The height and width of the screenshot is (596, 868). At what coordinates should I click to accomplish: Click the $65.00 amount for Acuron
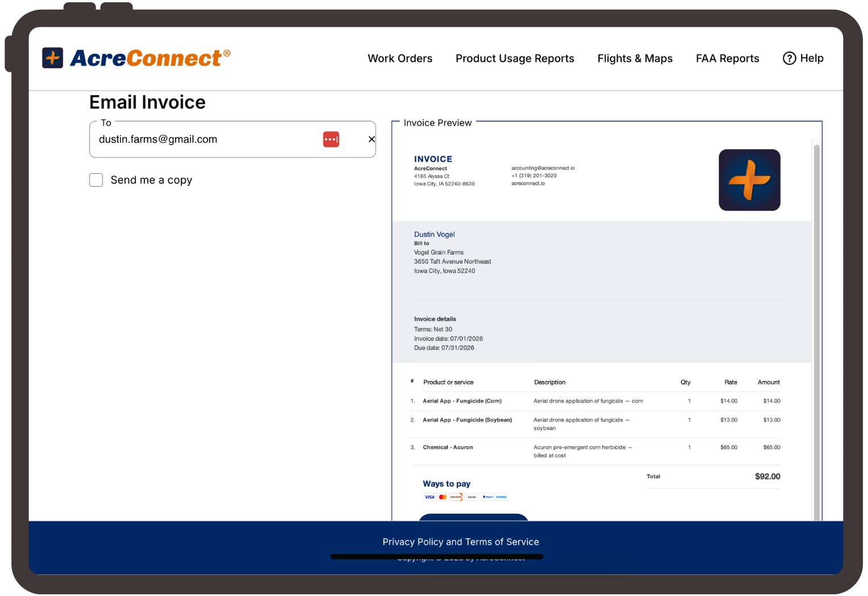click(771, 447)
